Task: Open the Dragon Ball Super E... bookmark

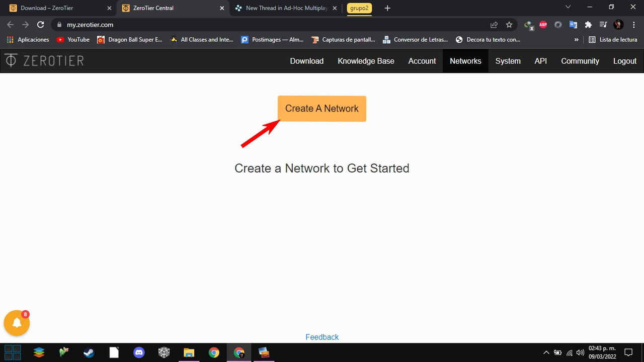Action: pyautogui.click(x=130, y=40)
